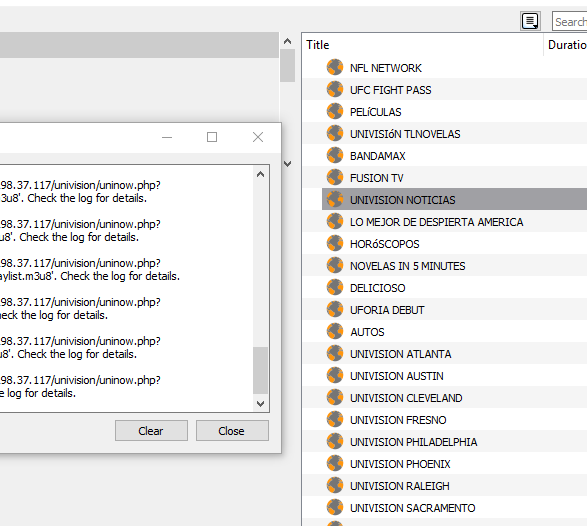
Task: Click the left panel scrollbar thumb
Action: pyautogui.click(x=287, y=66)
